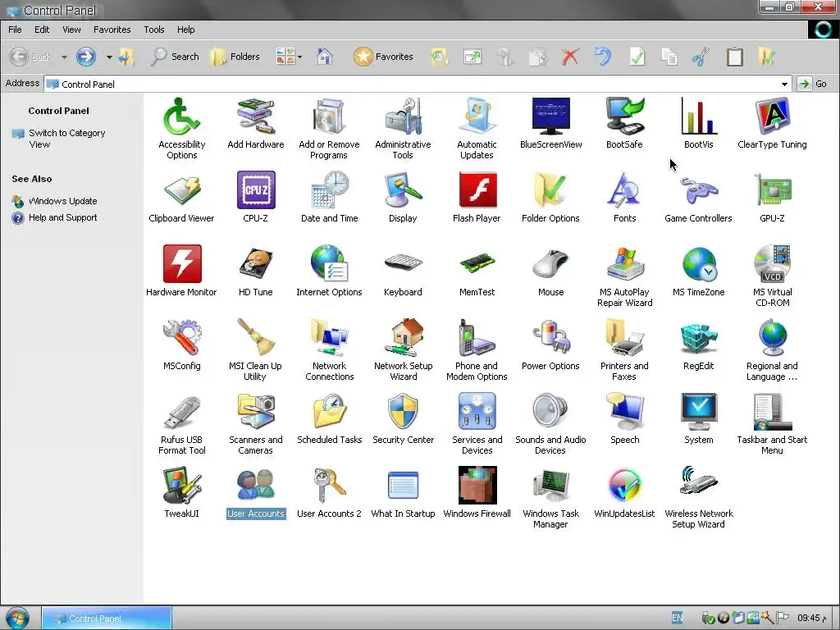This screenshot has width=840, height=630.
Task: Open Internet Options icon
Action: [329, 264]
